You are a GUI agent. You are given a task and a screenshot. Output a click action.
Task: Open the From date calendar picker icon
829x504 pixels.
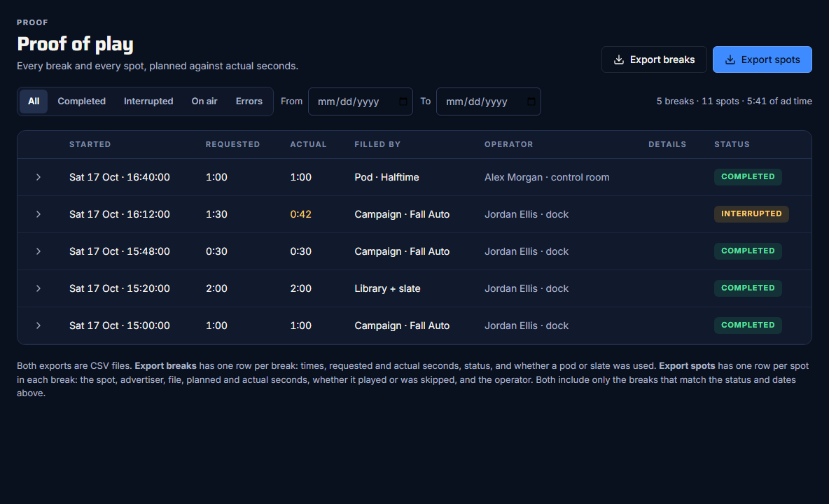click(403, 101)
